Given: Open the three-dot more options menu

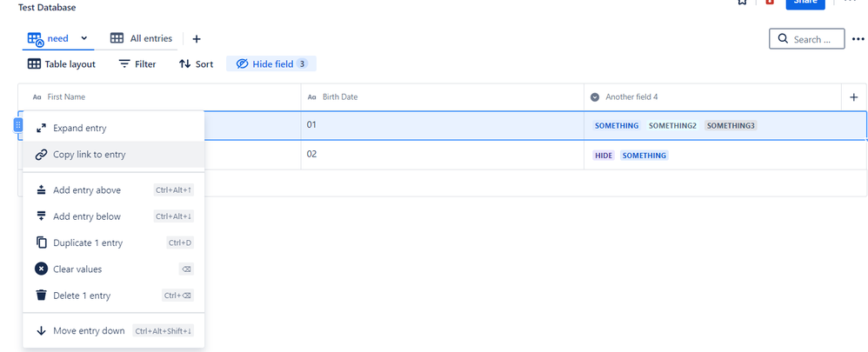Looking at the screenshot, I should coord(858,39).
